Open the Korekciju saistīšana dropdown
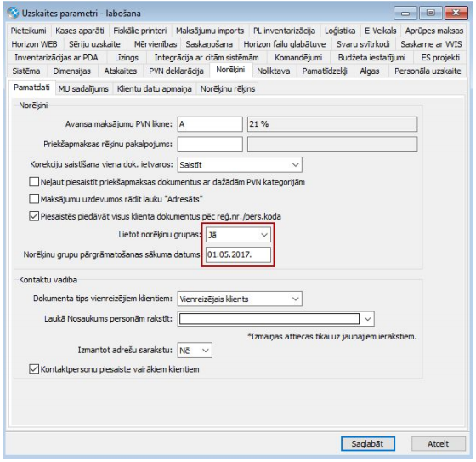 coord(240,165)
